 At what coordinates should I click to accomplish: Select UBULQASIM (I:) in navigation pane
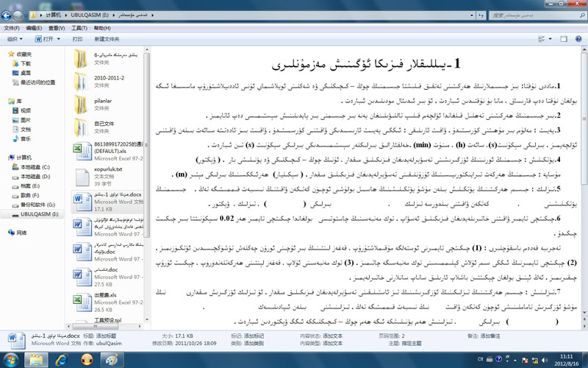35,214
